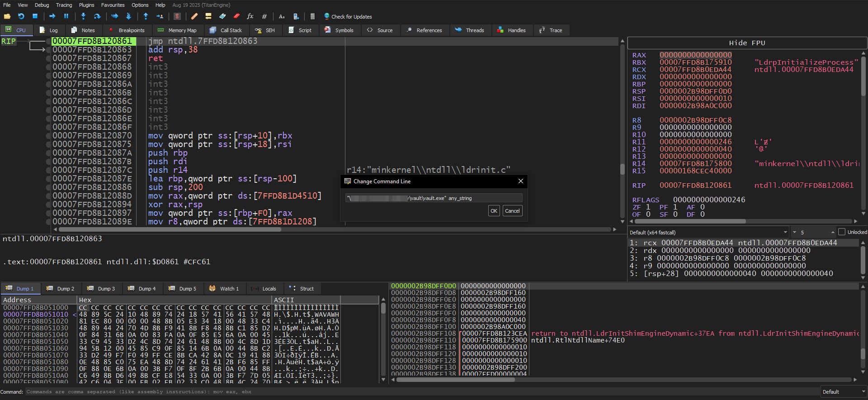Show the Comments icon in the toolbar
The image size is (868, 400).
[x=208, y=16]
